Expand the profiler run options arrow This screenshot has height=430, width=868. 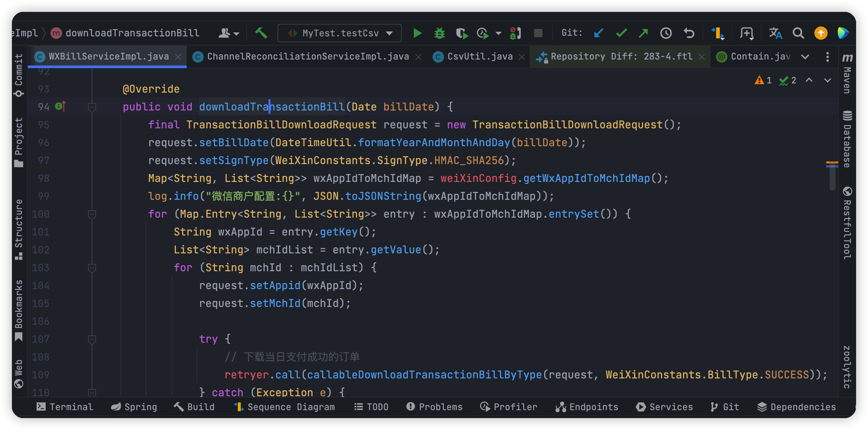point(498,33)
